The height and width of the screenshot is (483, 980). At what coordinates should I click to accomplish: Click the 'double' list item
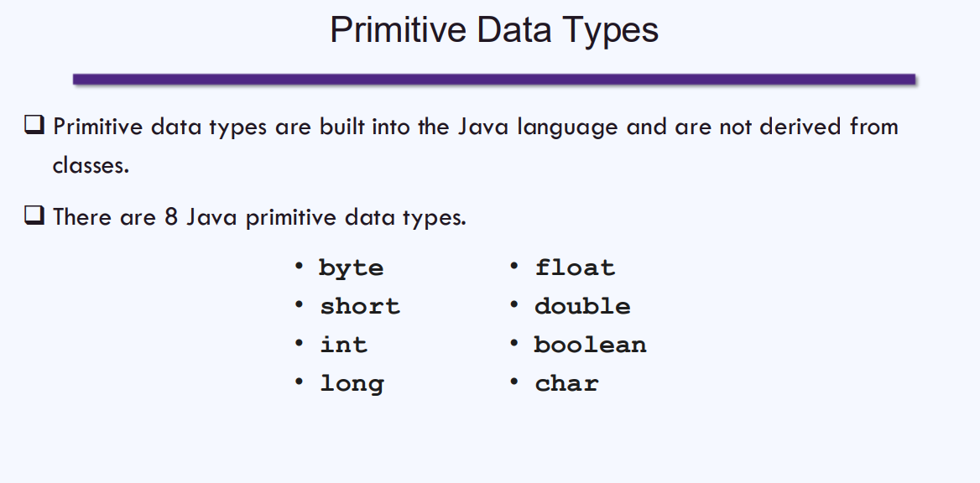(x=582, y=307)
